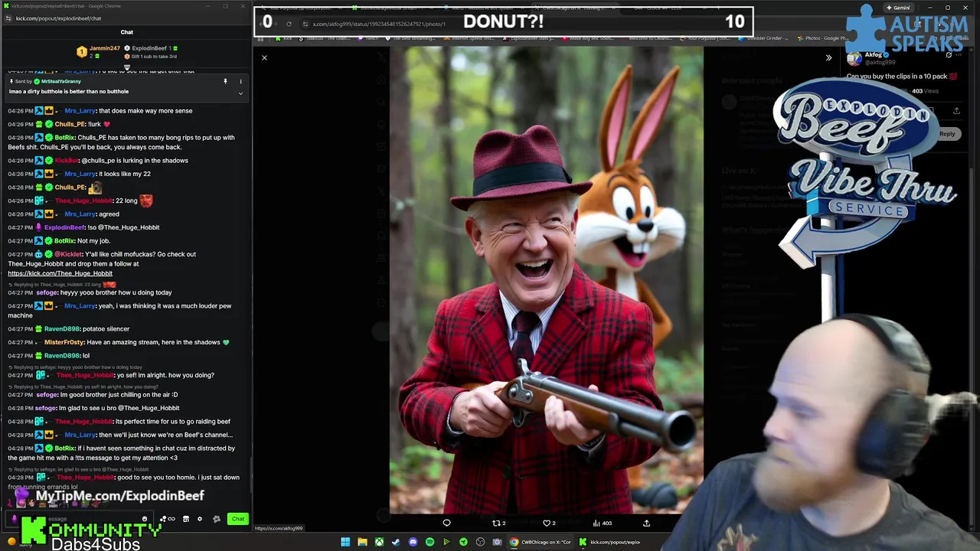Click ExplodinBeef username with !so message
This screenshot has height=551, width=980.
[x=64, y=227]
